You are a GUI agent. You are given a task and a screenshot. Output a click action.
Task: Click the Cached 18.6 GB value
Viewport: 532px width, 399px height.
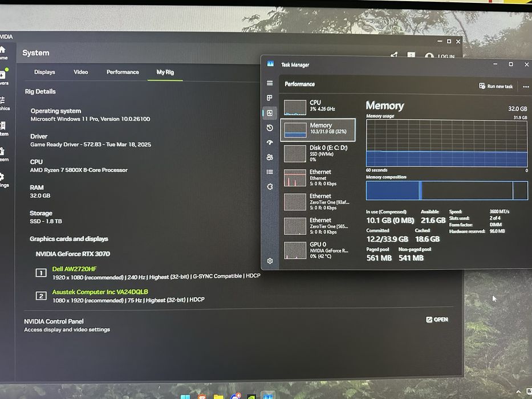pos(427,239)
